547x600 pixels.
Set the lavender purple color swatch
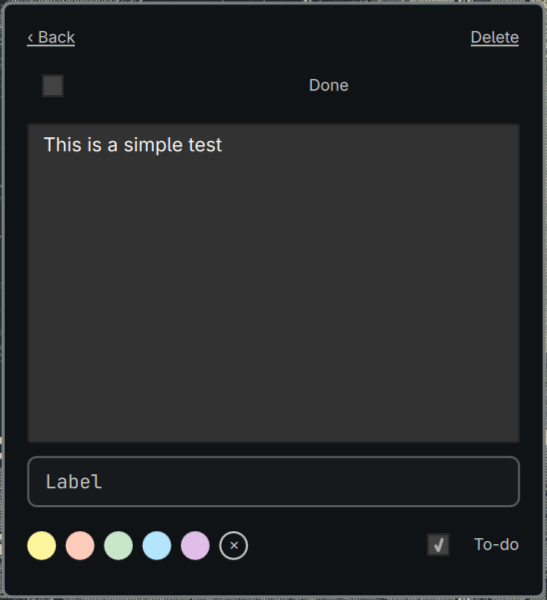point(195,545)
